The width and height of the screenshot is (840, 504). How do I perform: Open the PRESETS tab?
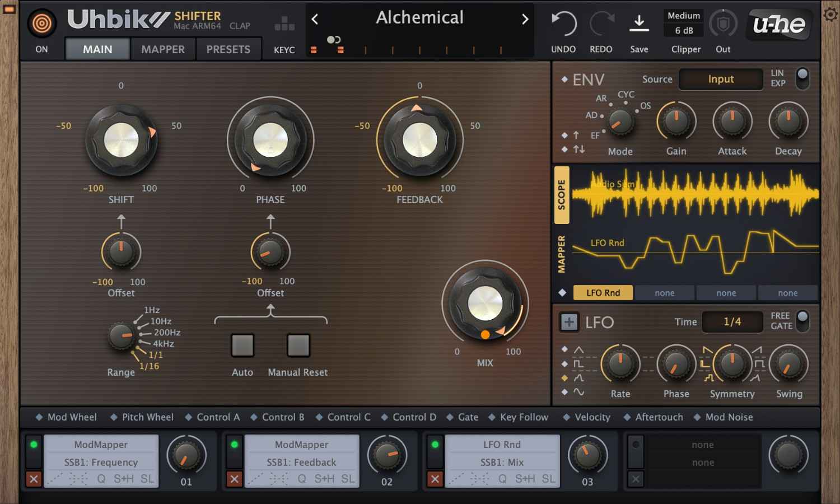[x=228, y=49]
